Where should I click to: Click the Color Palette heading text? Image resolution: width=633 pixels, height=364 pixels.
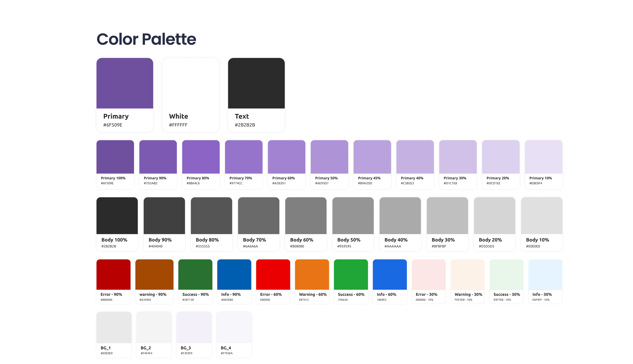point(146,39)
